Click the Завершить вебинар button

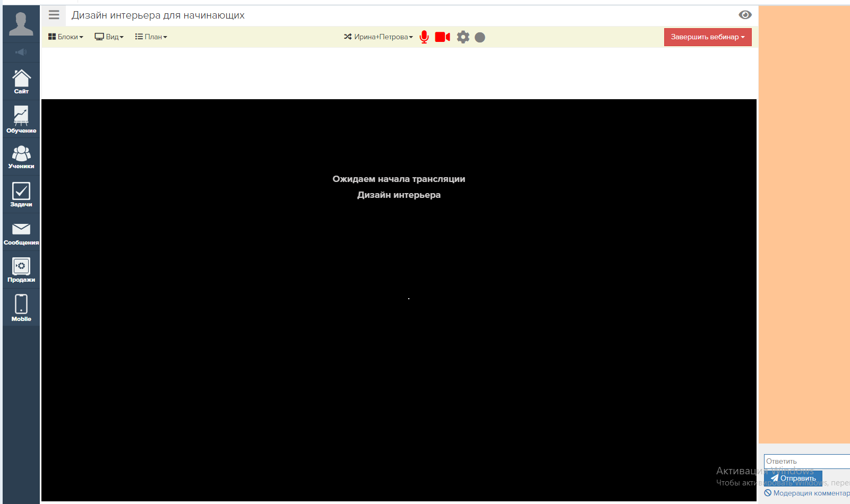click(707, 37)
